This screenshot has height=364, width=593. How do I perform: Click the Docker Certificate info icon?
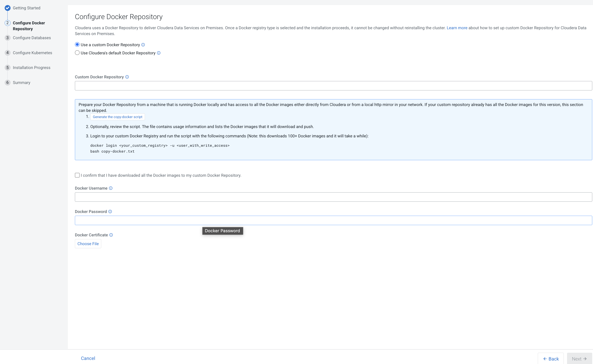coord(111,235)
